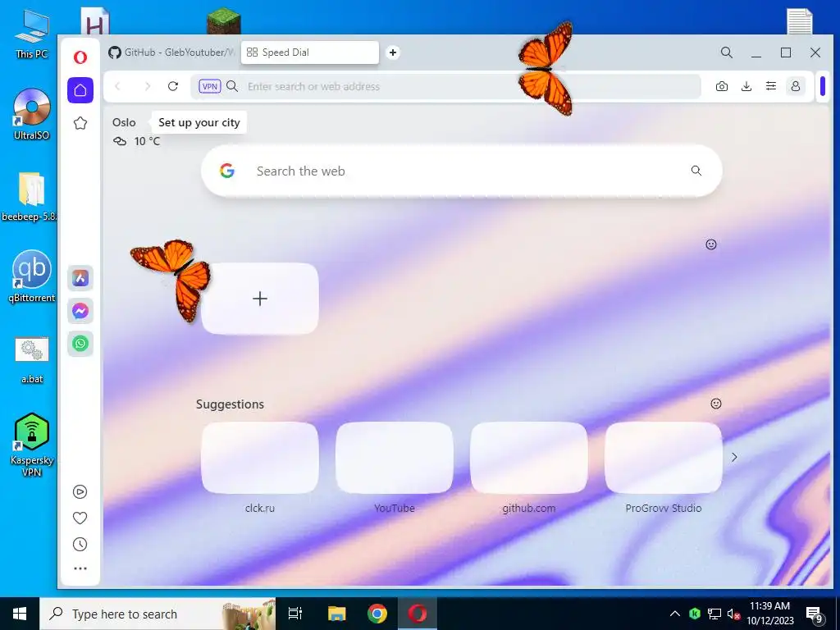The width and height of the screenshot is (840, 630).
Task: Open the Windows Start menu
Action: 20,614
